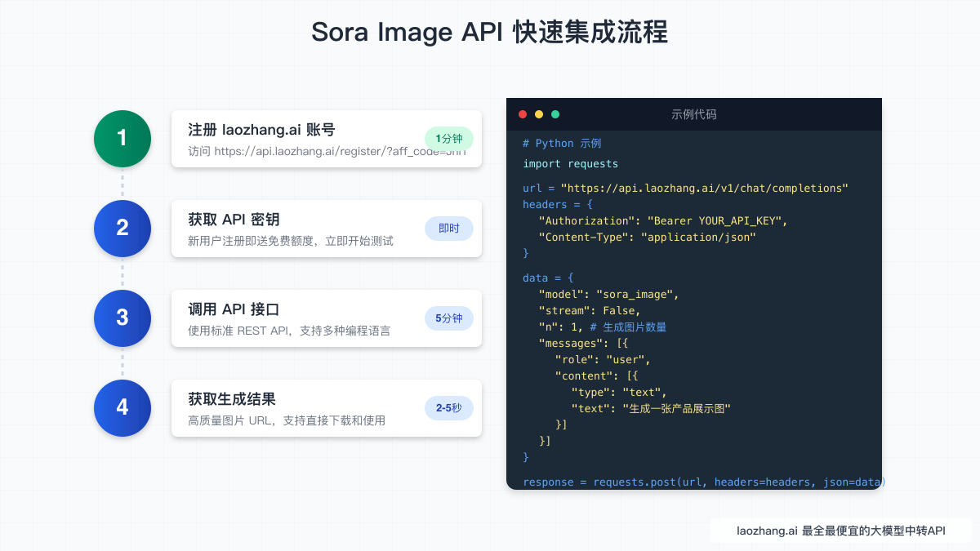Viewport: 980px width, 551px height.
Task: Click description "使用标准 REST API，支持多种编程语言"
Action: 289,331
